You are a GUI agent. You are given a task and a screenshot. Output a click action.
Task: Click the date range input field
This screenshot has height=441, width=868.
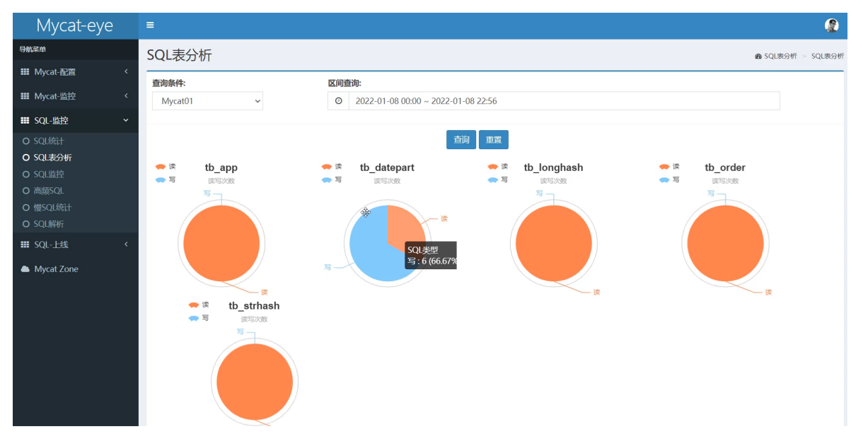pyautogui.click(x=564, y=101)
